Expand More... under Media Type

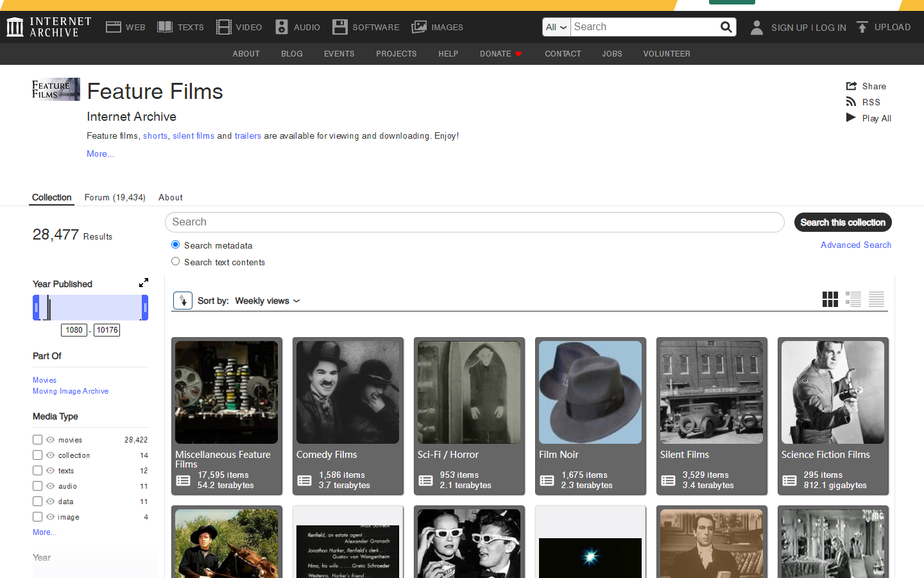tap(45, 532)
